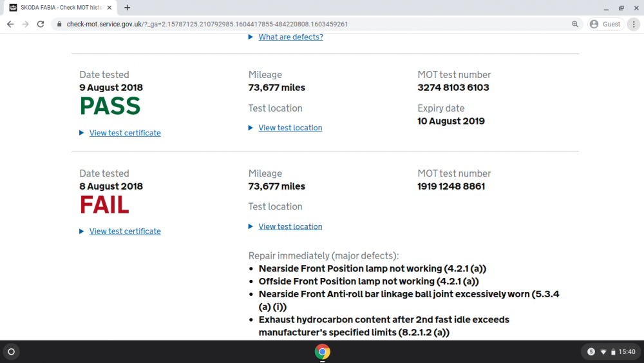View test location for 9 August 2018 test
The height and width of the screenshot is (363, 644).
290,128
